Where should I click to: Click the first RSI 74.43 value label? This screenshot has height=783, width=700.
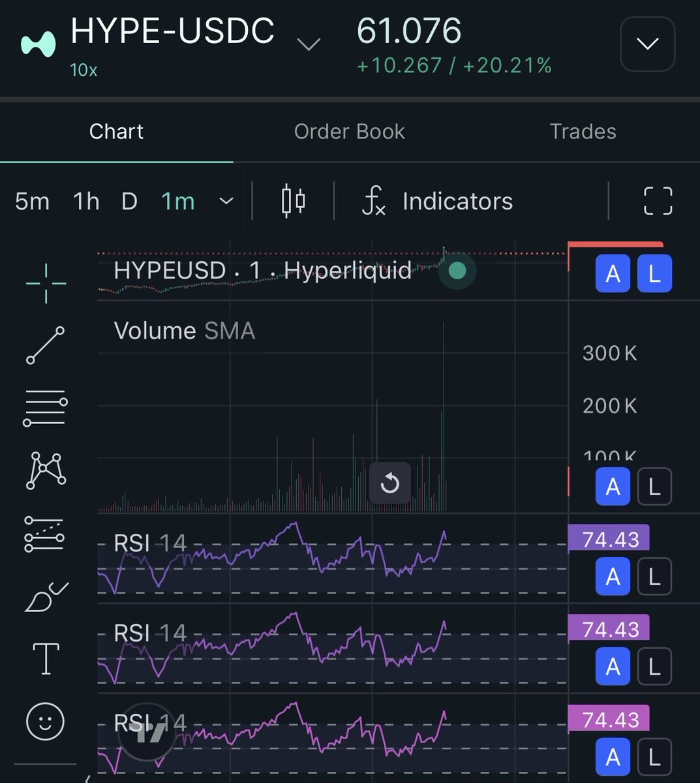point(609,540)
